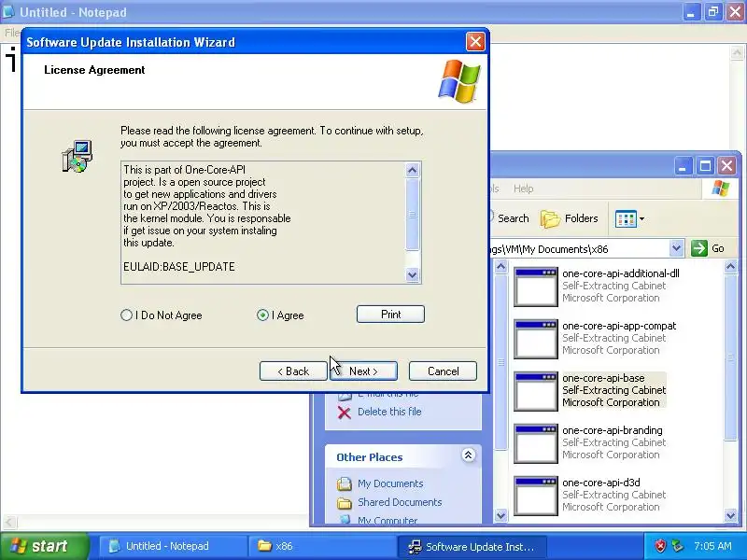
Task: Open the Help menu in Explorer
Action: 523,189
